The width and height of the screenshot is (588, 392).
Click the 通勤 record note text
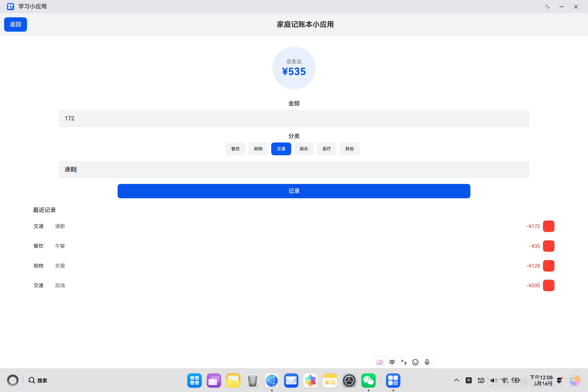coord(60,226)
